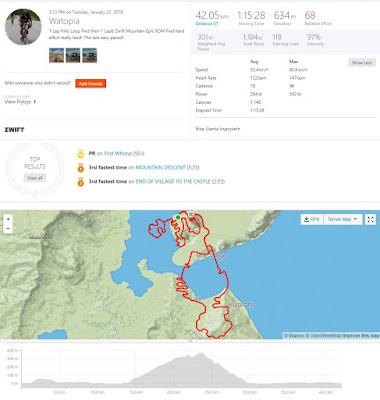Download the GPX file
This screenshot has width=380, height=400.
click(x=312, y=219)
